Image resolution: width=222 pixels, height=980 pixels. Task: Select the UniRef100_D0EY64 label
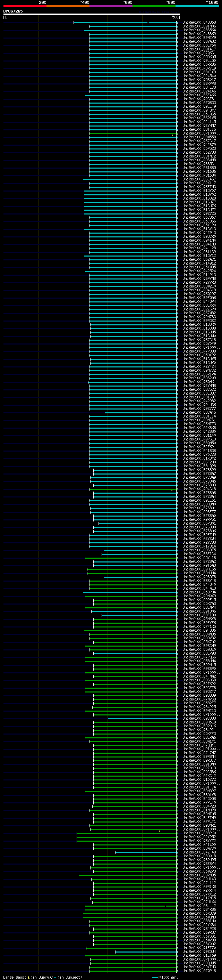199,45
